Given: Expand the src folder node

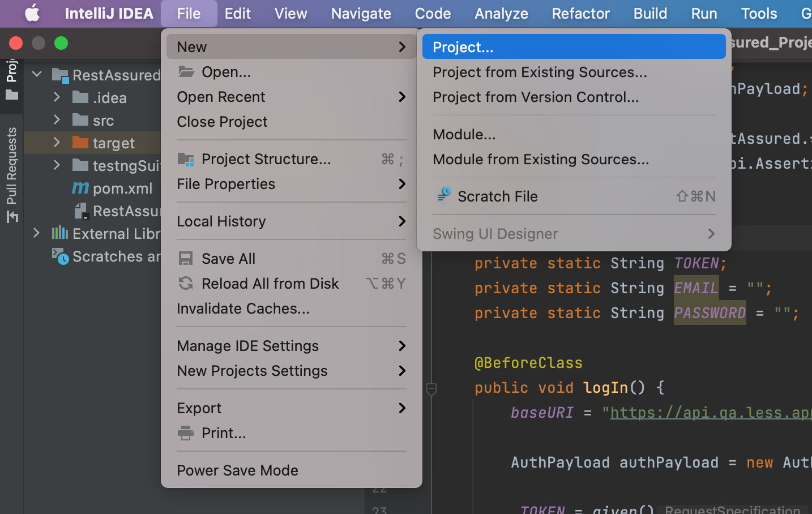Looking at the screenshot, I should point(57,120).
